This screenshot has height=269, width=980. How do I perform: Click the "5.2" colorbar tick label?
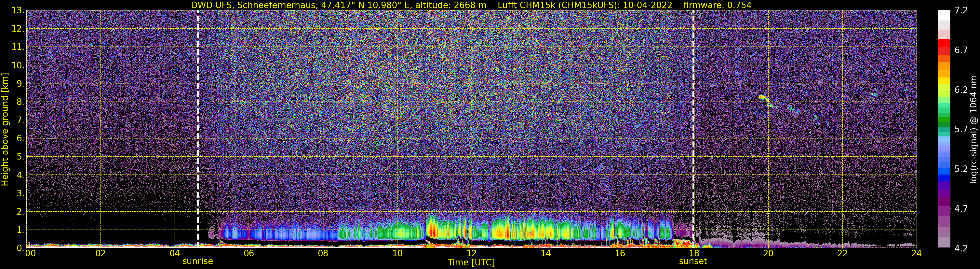click(961, 169)
